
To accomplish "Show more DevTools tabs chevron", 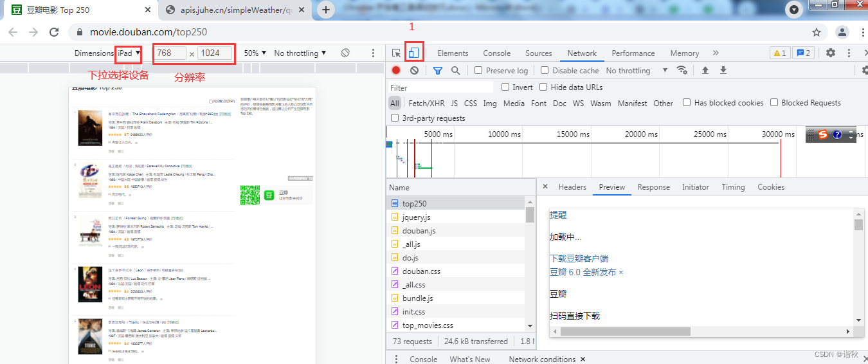I will tap(716, 53).
